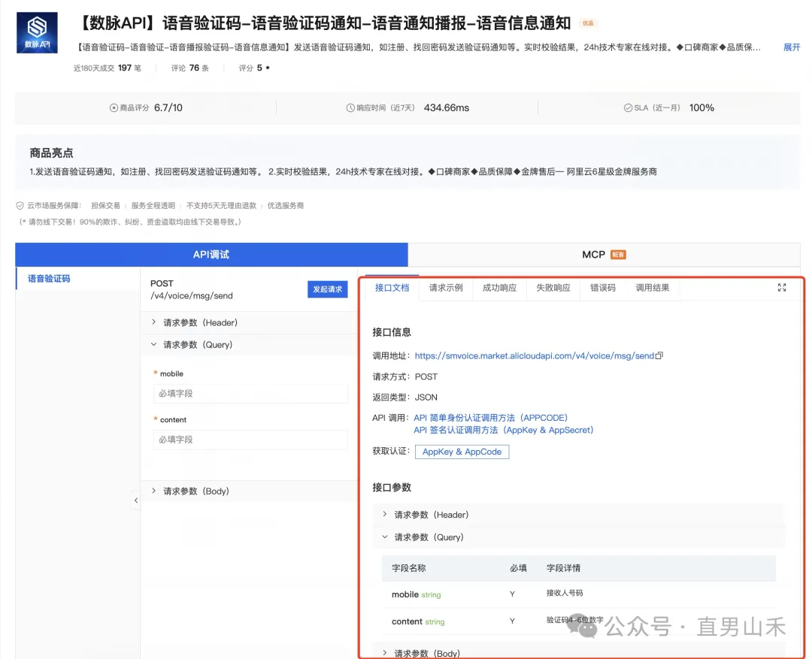The height and width of the screenshot is (659, 812).
Task: Switch to the API调试 tab
Action: [211, 255]
